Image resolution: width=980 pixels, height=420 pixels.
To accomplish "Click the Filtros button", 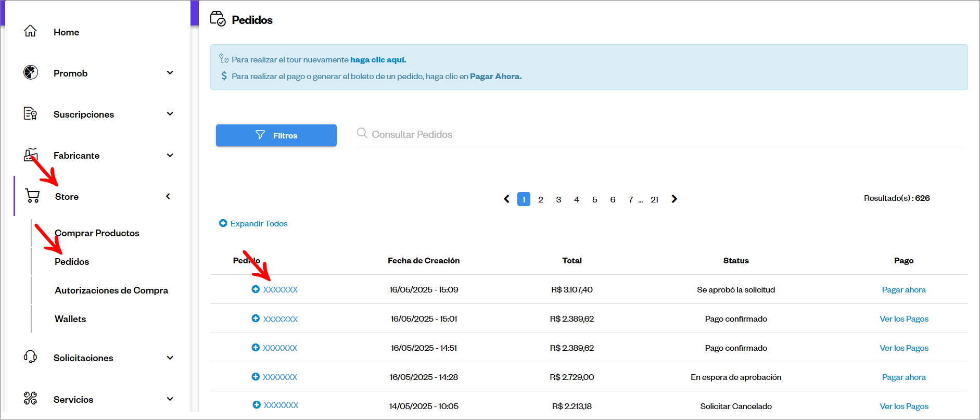I will 276,135.
